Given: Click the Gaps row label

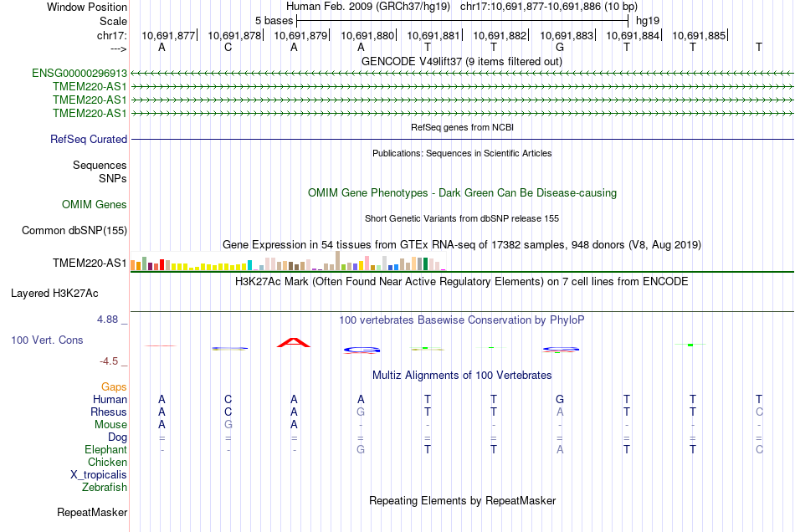Looking at the screenshot, I should click(114, 387).
